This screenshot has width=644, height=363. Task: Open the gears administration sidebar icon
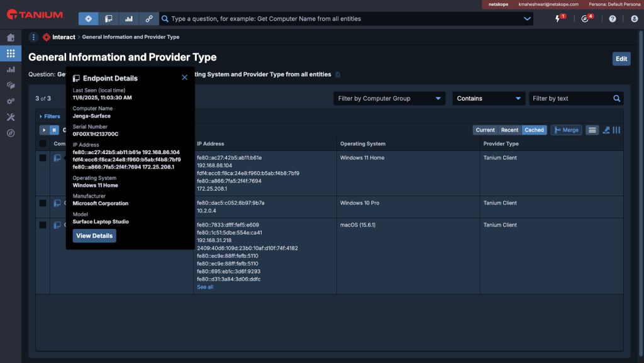click(11, 101)
